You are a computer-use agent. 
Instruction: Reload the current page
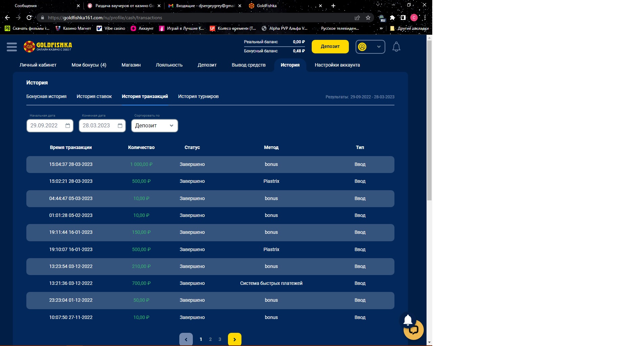point(29,18)
